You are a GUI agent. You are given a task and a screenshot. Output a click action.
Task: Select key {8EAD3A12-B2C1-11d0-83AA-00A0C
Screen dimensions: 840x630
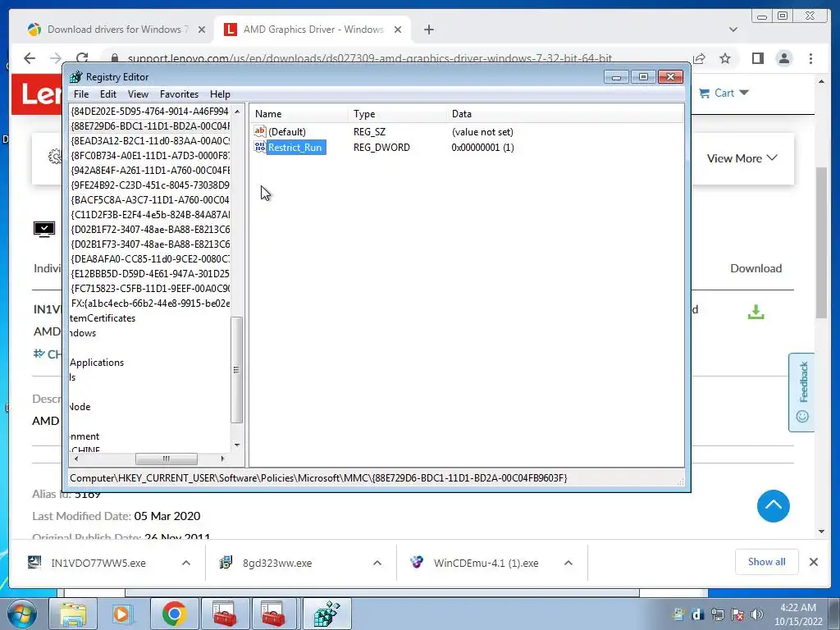click(x=149, y=141)
